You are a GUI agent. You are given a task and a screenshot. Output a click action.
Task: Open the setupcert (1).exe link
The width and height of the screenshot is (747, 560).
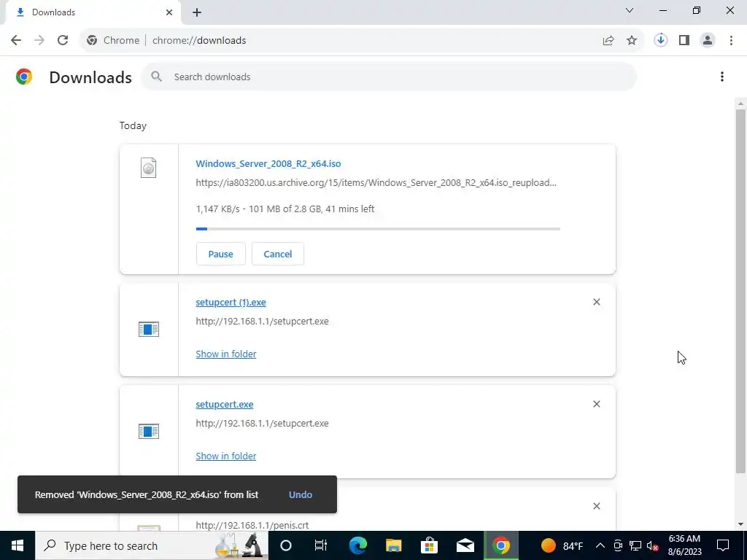coord(231,303)
